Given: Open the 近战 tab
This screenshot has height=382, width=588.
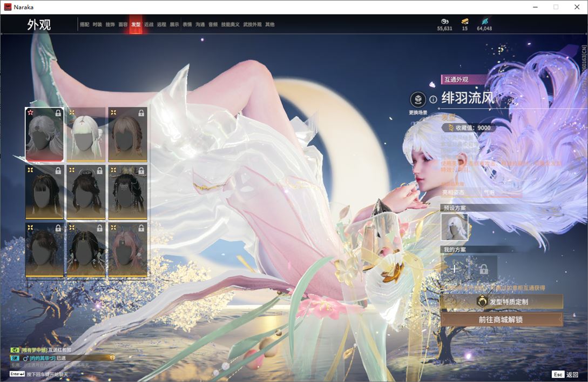Looking at the screenshot, I should coord(148,24).
